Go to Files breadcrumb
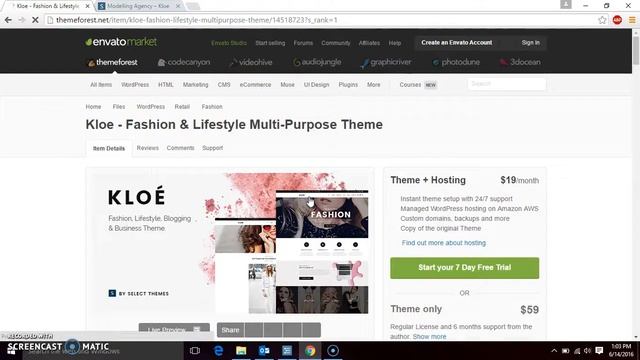 pos(119,107)
